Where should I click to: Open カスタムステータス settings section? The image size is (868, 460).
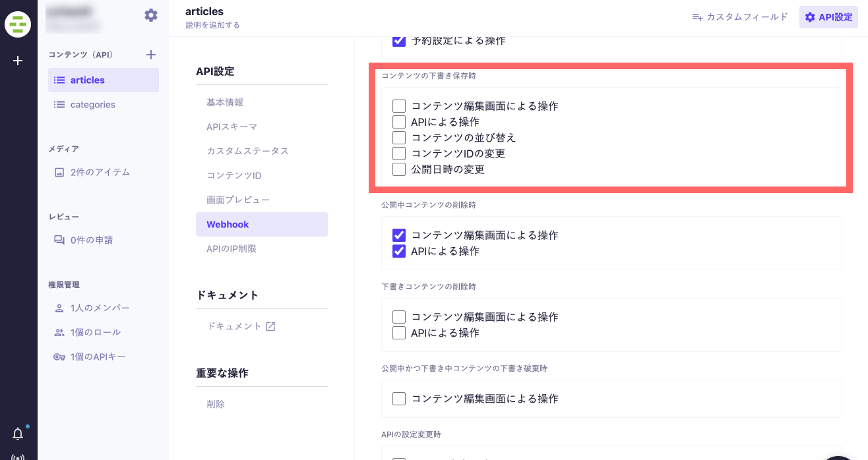pyautogui.click(x=262, y=152)
